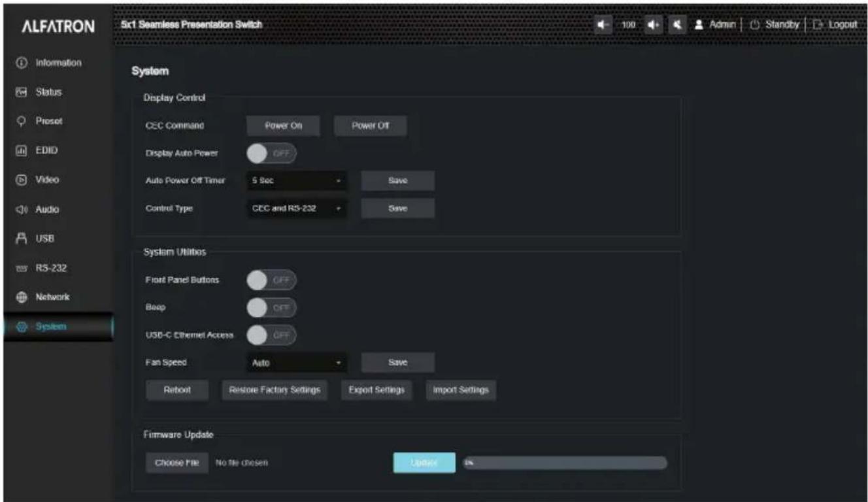Click Choose File for firmware
The width and height of the screenshot is (868, 502).
tap(176, 463)
